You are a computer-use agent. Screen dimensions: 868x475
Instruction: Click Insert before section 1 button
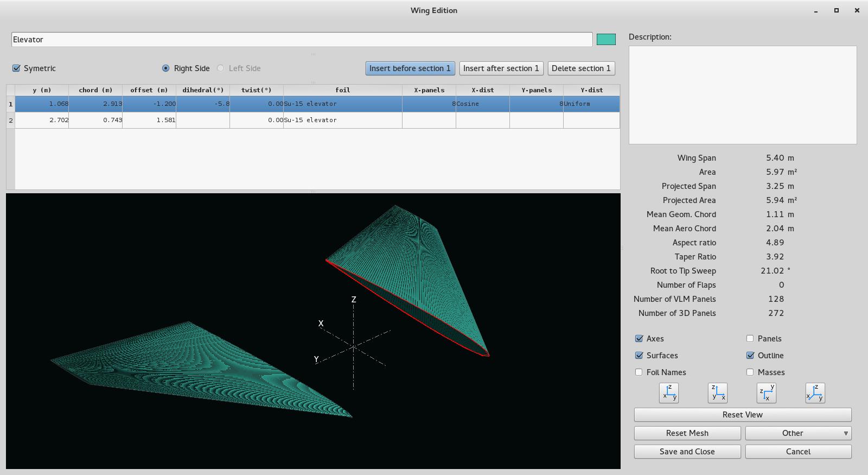point(410,68)
